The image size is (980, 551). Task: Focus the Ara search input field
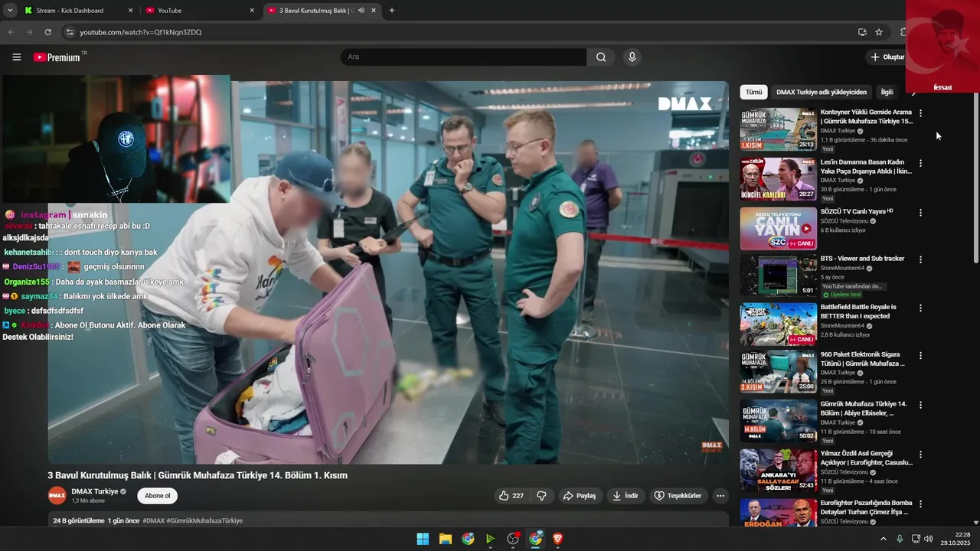click(464, 57)
